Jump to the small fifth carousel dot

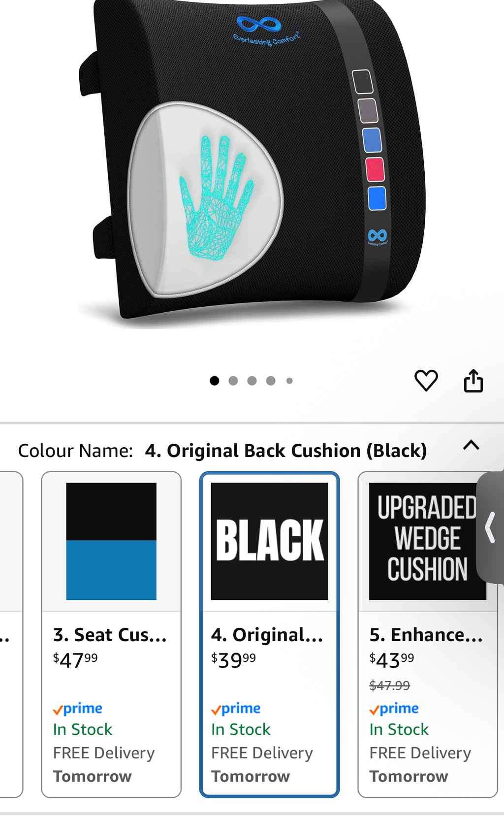click(x=289, y=381)
